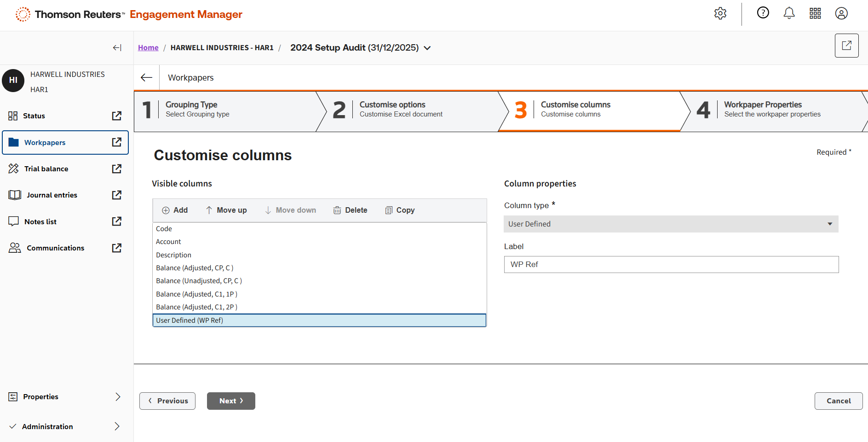Select Balance (Unadjusted, CP, C) column
Image resolution: width=868 pixels, height=442 pixels.
(x=199, y=281)
